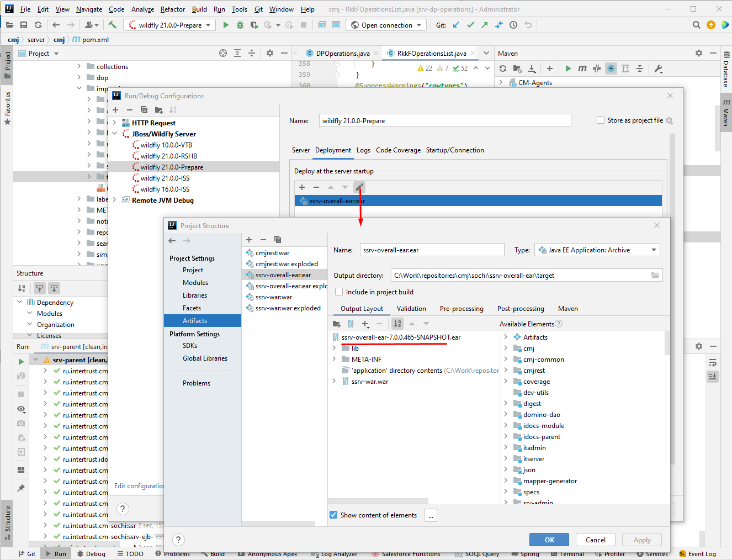732x560 pixels.
Task: Toggle Include in project build checkbox
Action: click(339, 292)
